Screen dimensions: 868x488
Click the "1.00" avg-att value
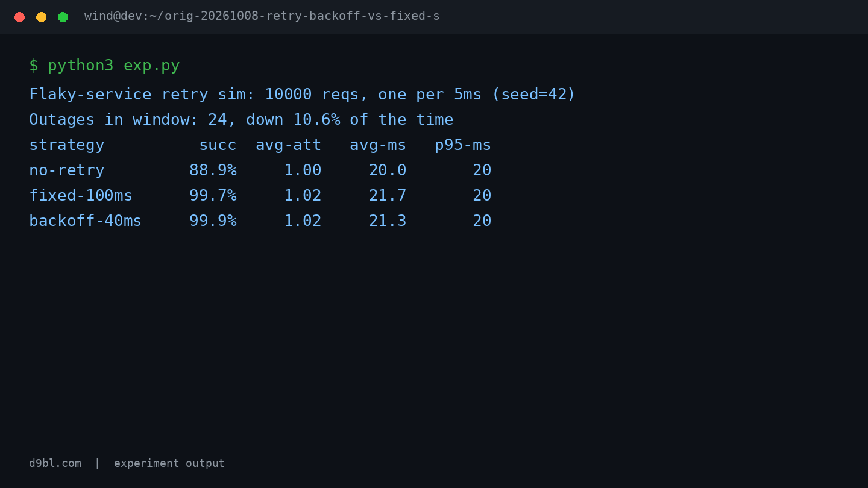pos(303,170)
